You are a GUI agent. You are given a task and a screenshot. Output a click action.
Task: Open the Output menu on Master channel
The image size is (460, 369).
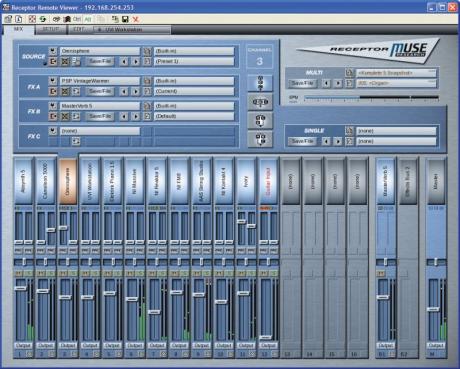point(436,345)
